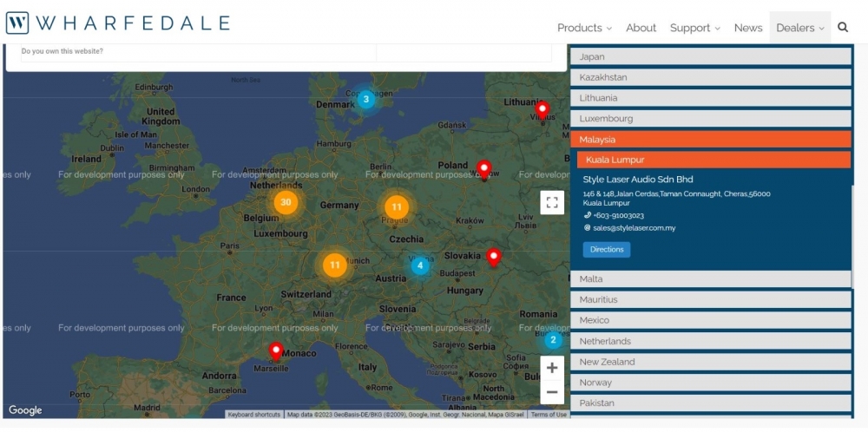
Task: Select the red pin near Marseille
Action: click(276, 351)
